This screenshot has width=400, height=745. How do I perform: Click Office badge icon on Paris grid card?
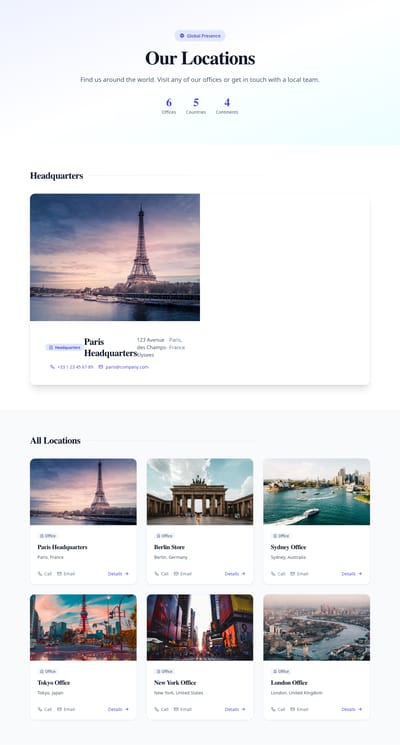tap(42, 536)
